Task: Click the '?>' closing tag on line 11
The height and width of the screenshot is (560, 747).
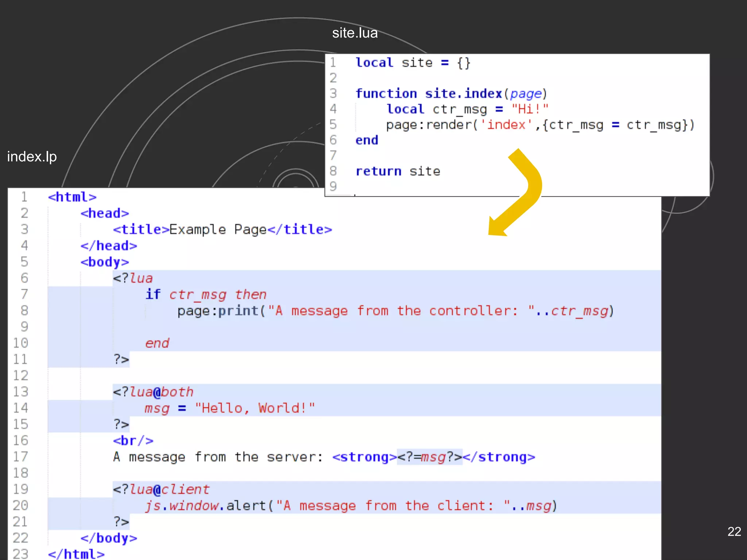Action: tap(121, 359)
